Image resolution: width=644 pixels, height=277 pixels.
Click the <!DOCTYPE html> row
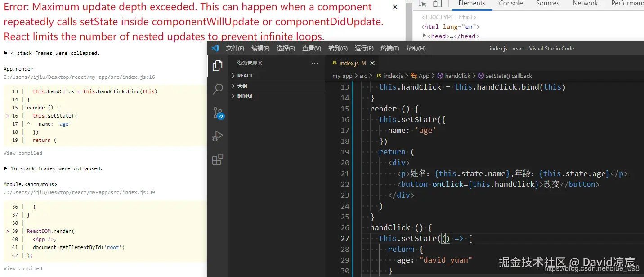448,18
